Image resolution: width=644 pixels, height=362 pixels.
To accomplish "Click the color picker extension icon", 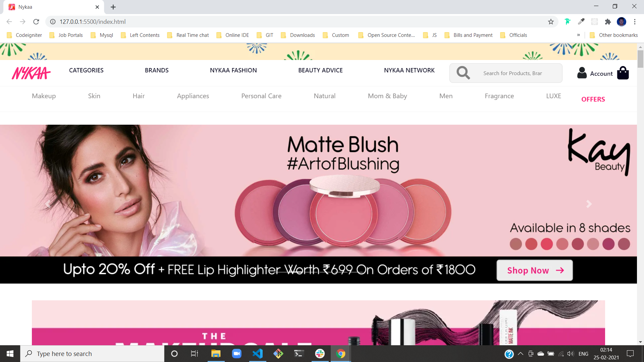I will click(581, 22).
